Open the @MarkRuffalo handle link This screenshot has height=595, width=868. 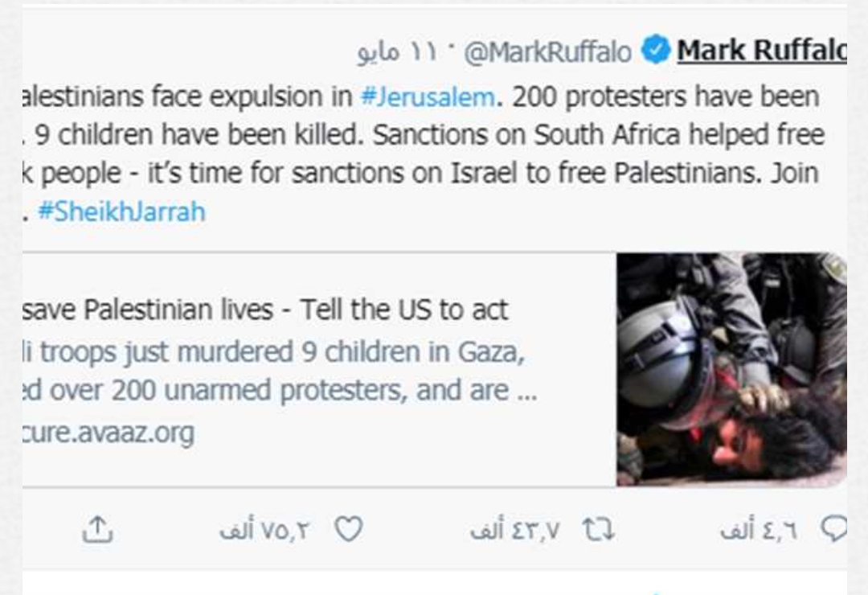[x=547, y=52]
